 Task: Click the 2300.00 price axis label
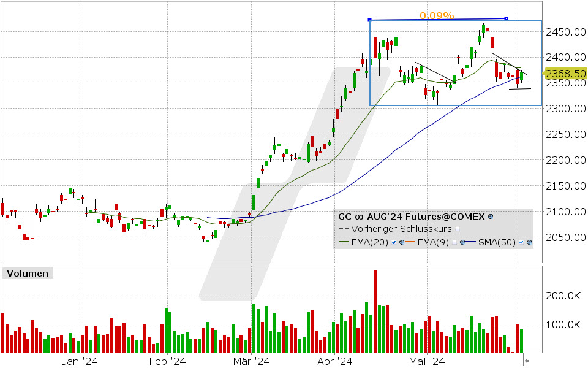pos(565,109)
